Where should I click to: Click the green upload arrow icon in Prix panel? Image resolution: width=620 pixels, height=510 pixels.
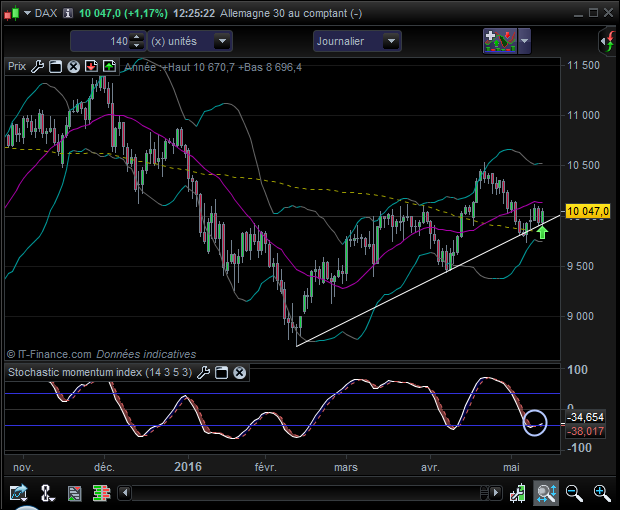coord(108,67)
